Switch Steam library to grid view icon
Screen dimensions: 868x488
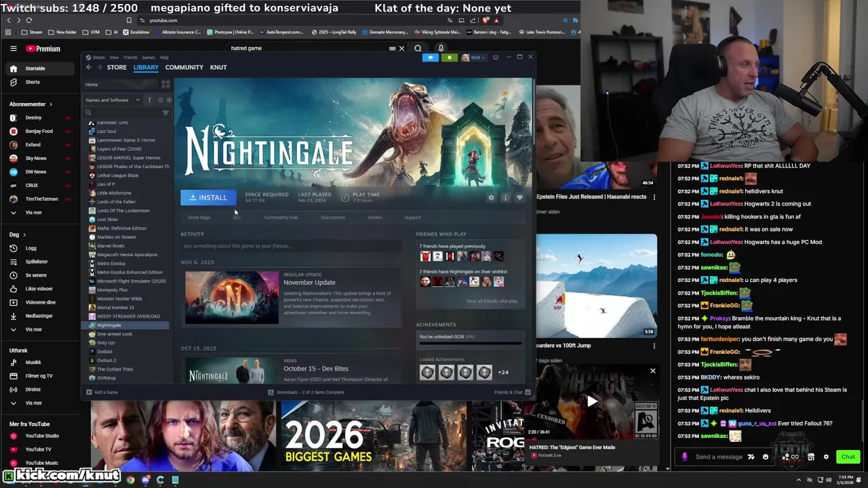tap(165, 85)
